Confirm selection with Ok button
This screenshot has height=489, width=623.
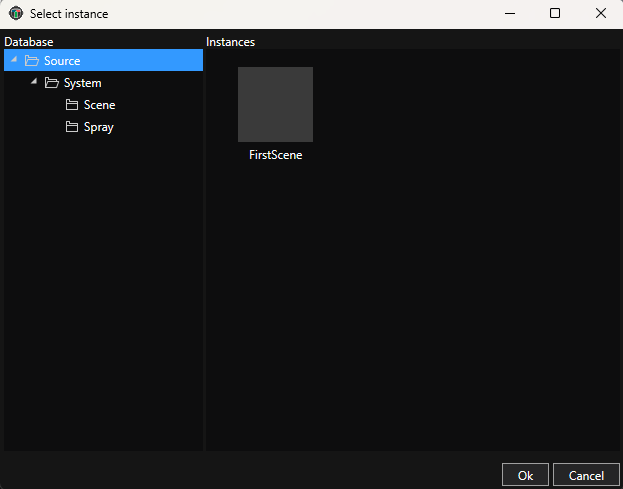click(525, 475)
